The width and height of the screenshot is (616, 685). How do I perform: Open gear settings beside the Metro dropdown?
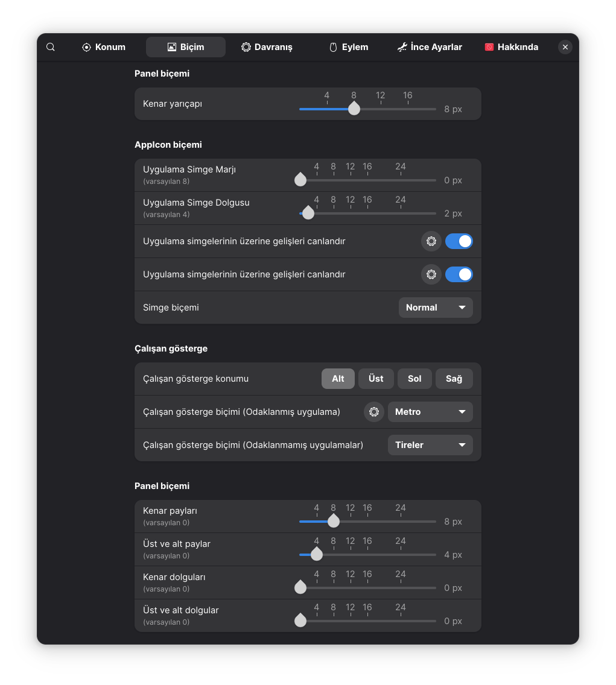click(374, 412)
